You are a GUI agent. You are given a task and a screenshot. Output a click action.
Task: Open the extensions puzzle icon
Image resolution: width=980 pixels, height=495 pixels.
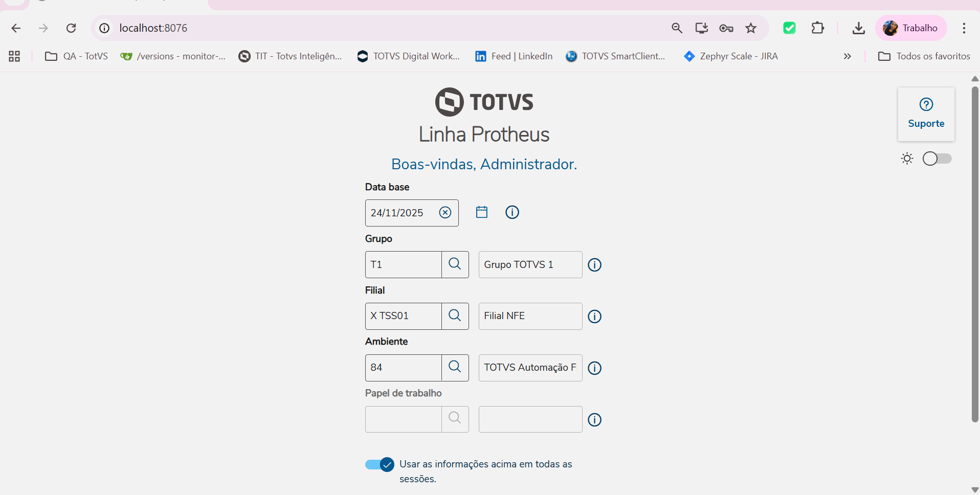tap(818, 28)
